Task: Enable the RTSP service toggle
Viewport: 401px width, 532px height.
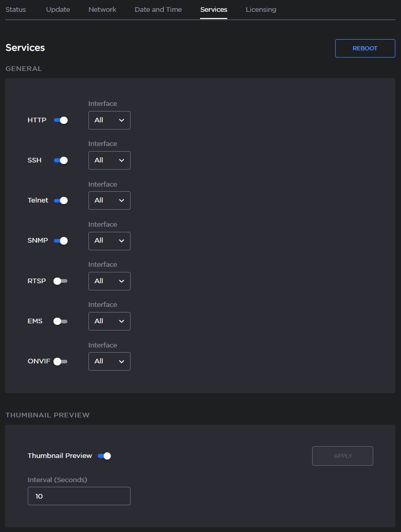Action: point(61,281)
